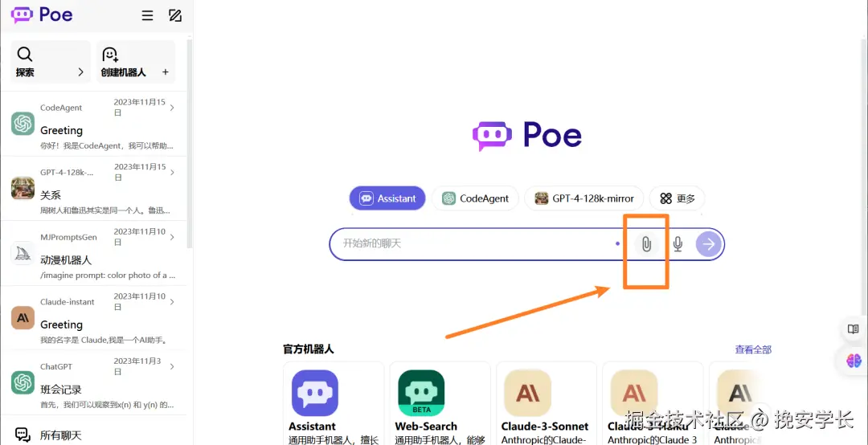Open the Claude-3-Sonnet bot icon
Screen dimensions: 868x445
coord(528,393)
